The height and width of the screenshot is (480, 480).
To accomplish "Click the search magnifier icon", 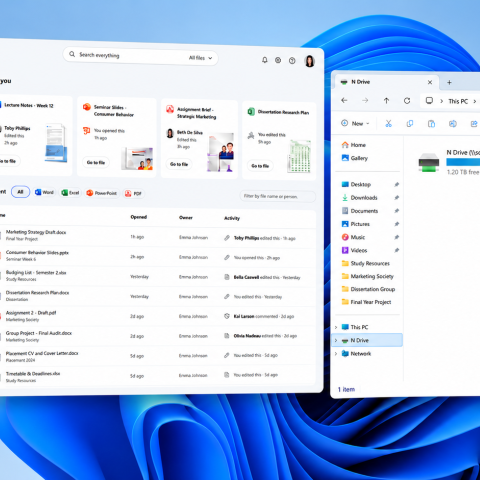I will (72, 54).
